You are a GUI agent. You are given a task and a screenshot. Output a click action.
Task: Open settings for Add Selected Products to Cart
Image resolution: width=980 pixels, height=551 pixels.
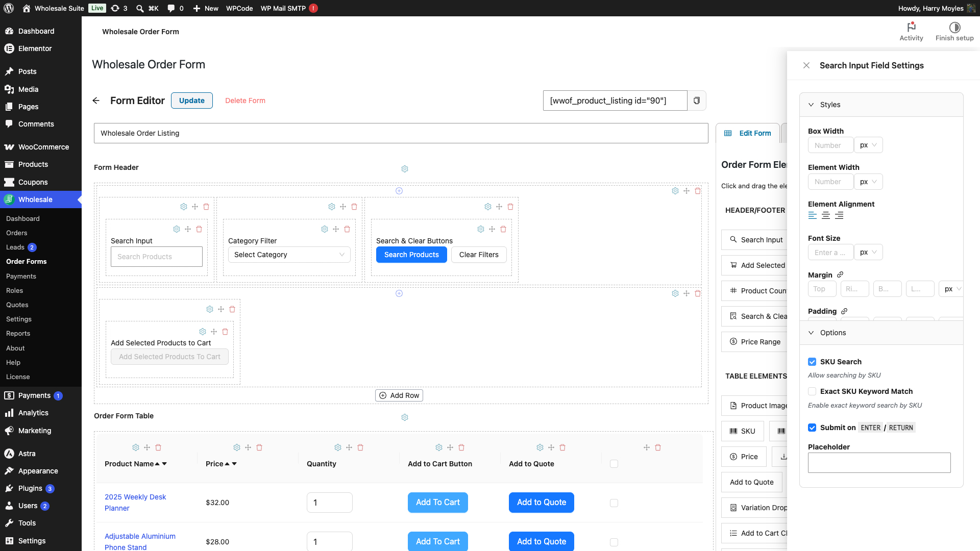point(203,332)
